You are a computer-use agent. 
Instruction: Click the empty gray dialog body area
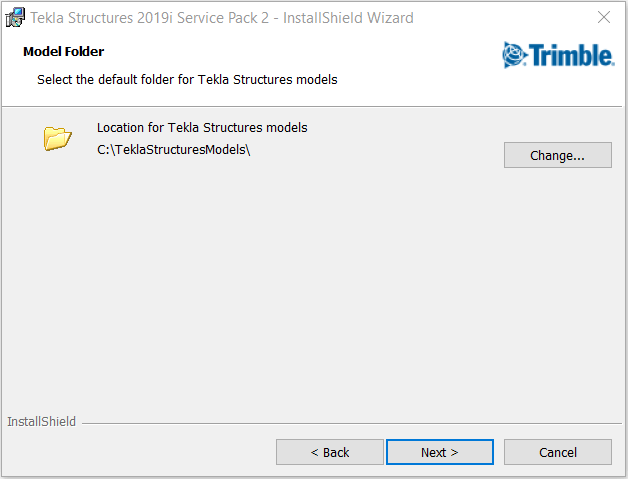312,288
